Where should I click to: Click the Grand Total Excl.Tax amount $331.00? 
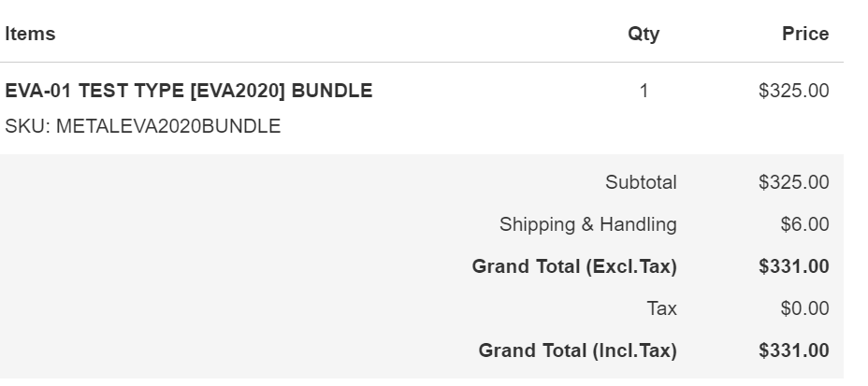(794, 266)
